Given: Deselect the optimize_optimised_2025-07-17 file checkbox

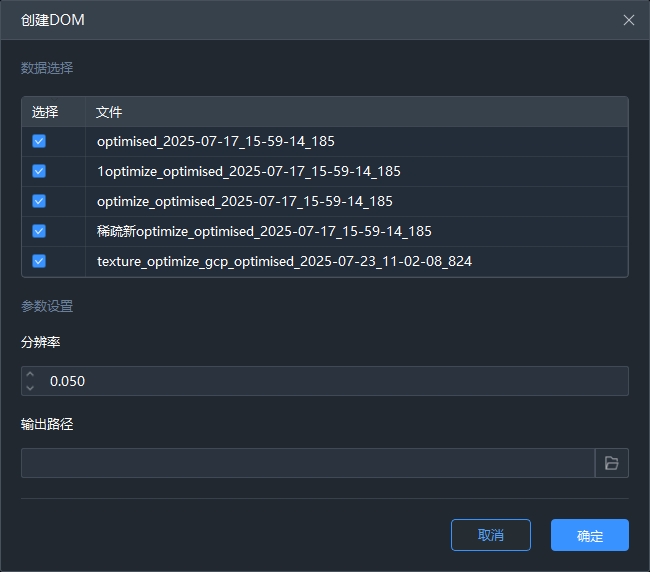Looking at the screenshot, I should coord(39,201).
